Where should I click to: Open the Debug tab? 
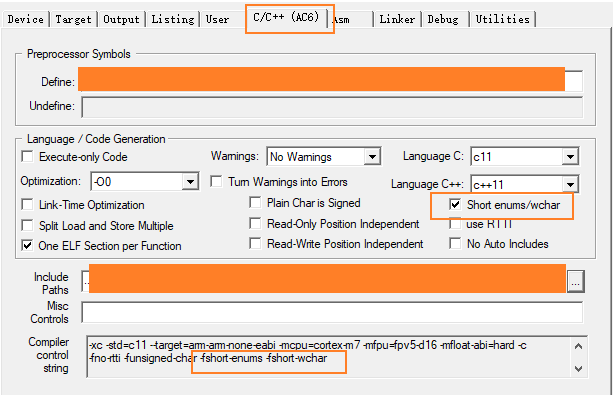tap(443, 19)
